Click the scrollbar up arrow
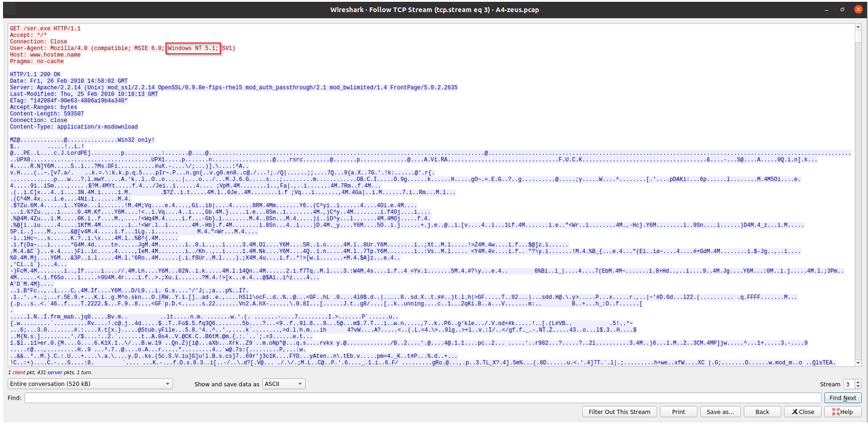Viewport: 868px width, 426px height. tap(858, 28)
